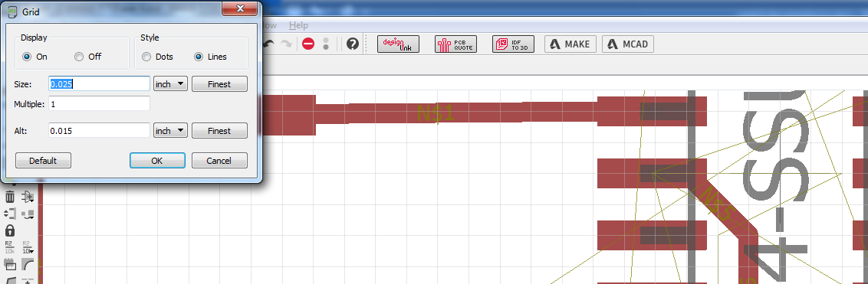Open the DesignLink tool

(399, 44)
